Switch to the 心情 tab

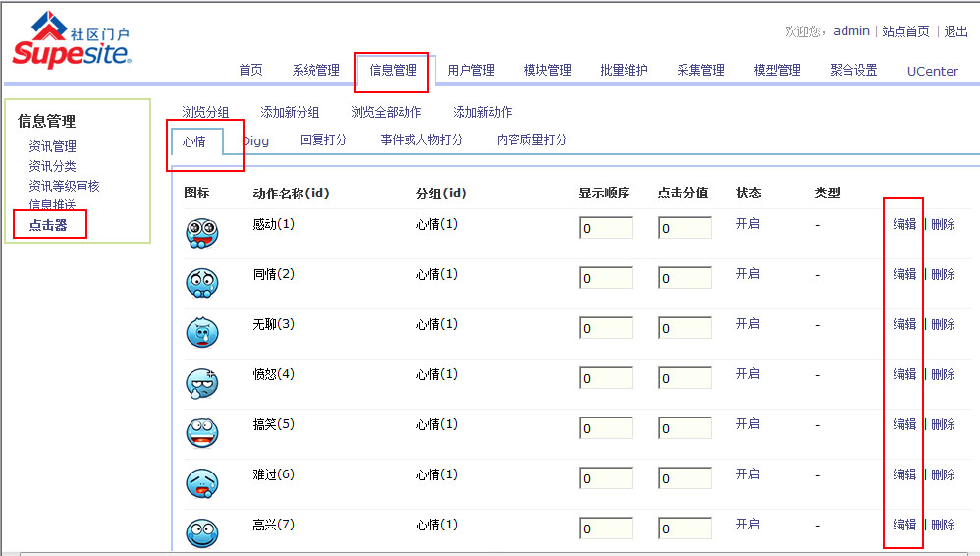pos(197,142)
